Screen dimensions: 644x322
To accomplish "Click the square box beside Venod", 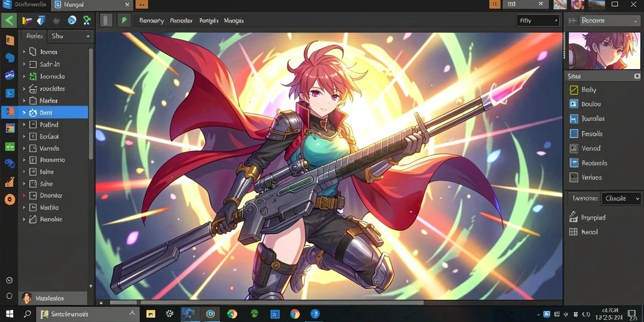I will point(574,148).
